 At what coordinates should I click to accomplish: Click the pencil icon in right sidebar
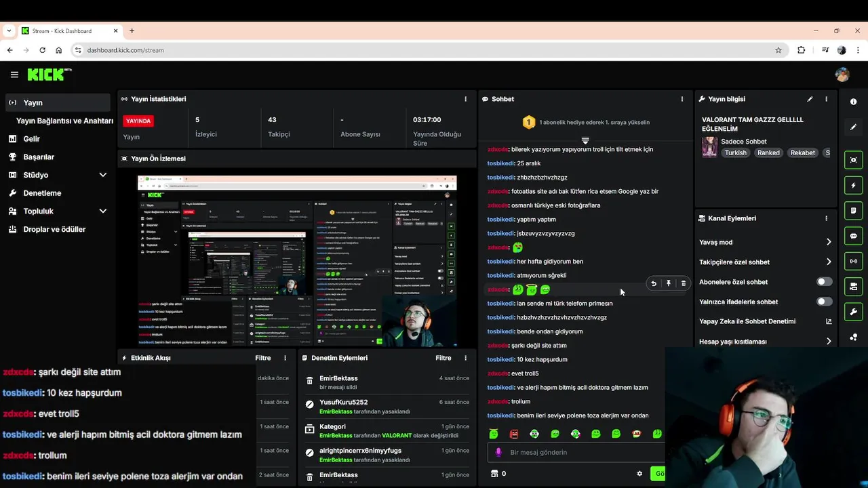point(853,127)
